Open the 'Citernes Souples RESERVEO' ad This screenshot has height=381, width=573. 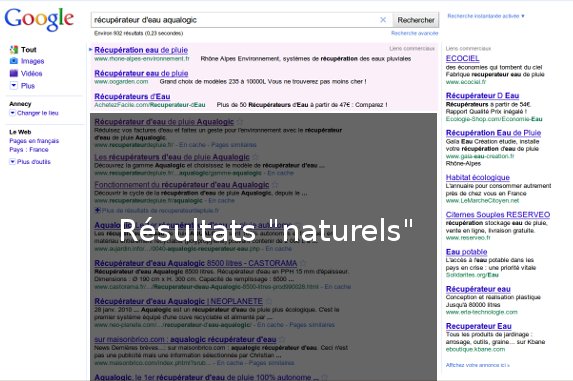(498, 214)
